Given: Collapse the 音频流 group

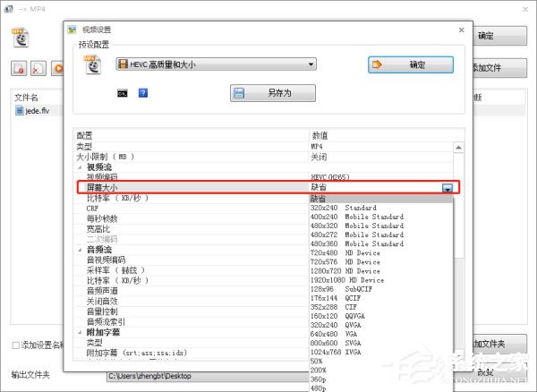Looking at the screenshot, I should (x=80, y=250).
